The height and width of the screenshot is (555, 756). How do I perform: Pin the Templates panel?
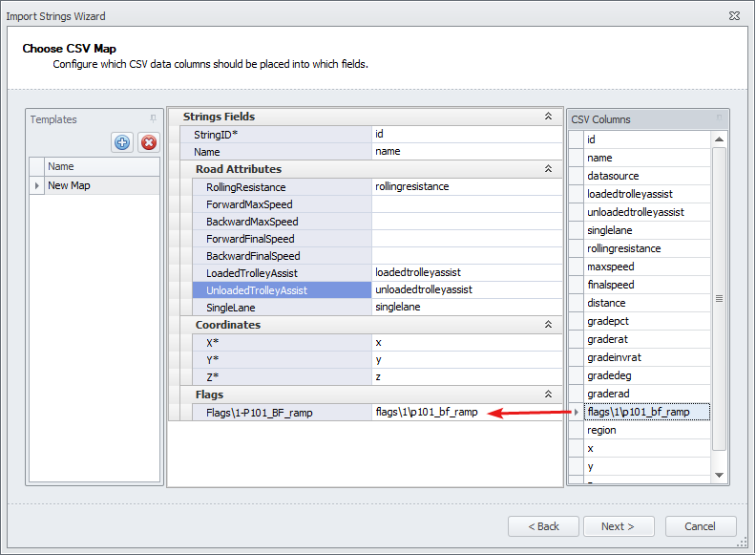tap(153, 119)
